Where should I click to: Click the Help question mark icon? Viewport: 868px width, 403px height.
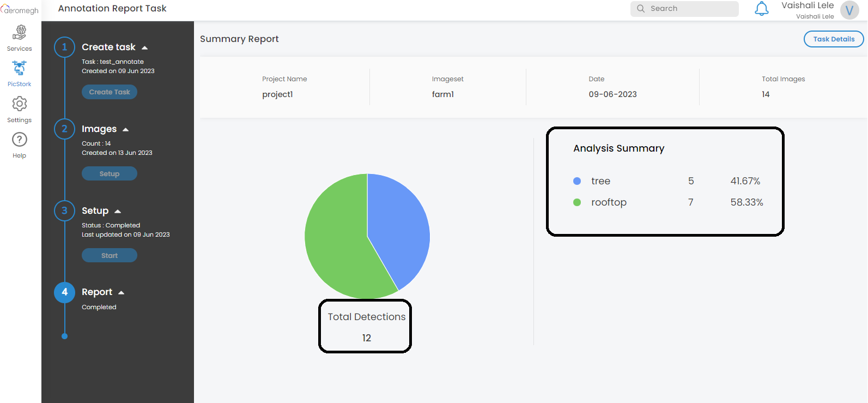(20, 140)
